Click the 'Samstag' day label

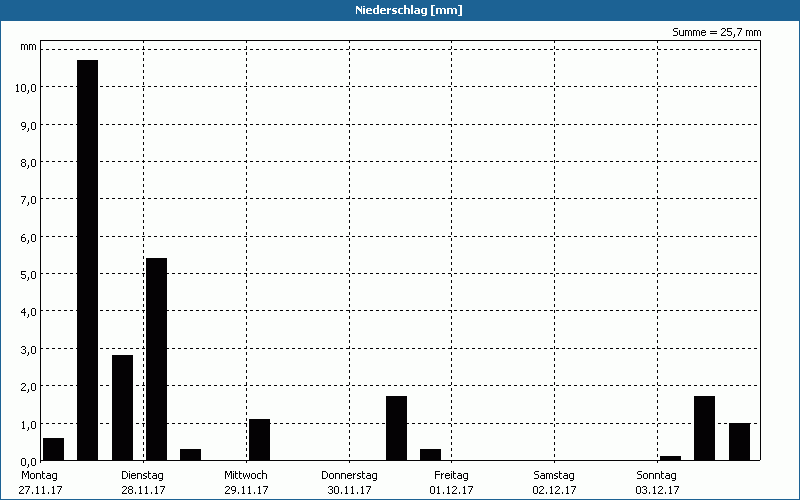[554, 476]
